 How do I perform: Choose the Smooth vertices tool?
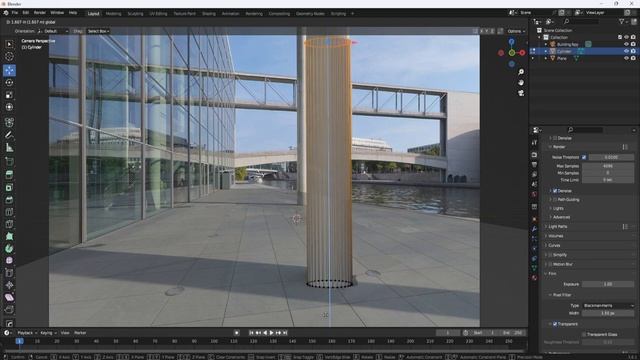tap(9, 260)
